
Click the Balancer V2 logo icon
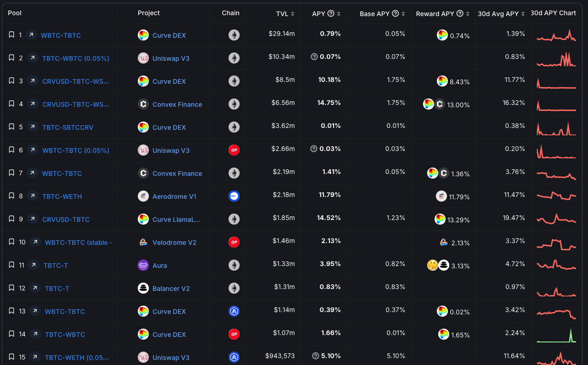(143, 288)
